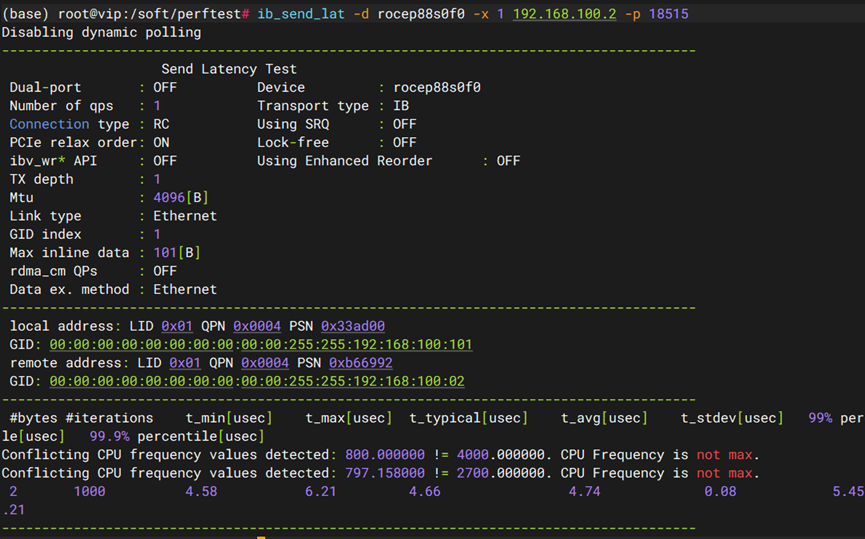Click the PCIe relax order ON value
Screen dimensions: 865x539
tap(161, 143)
